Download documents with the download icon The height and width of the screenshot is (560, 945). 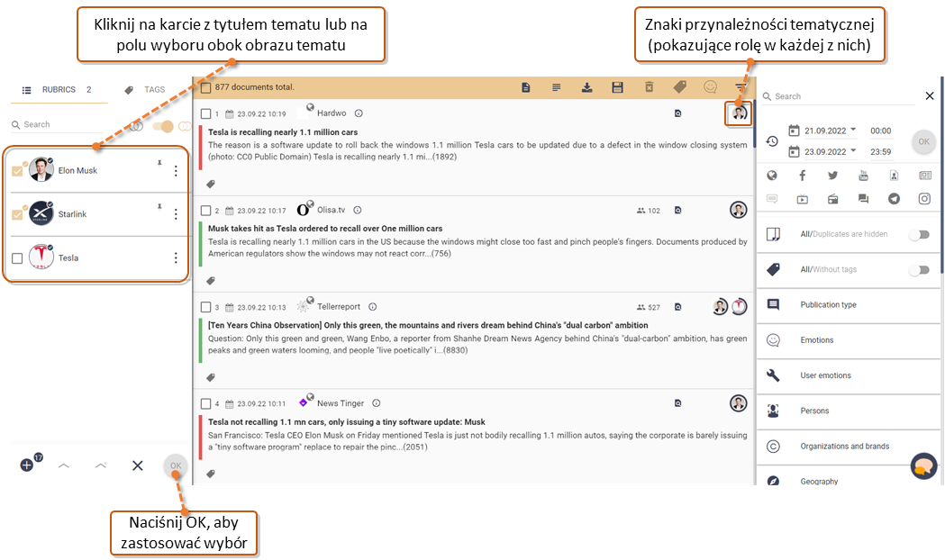[x=586, y=87]
